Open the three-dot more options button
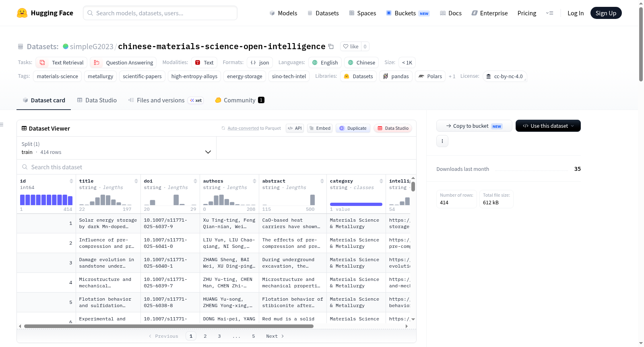Screen dimensions: 644x347 click(442, 141)
